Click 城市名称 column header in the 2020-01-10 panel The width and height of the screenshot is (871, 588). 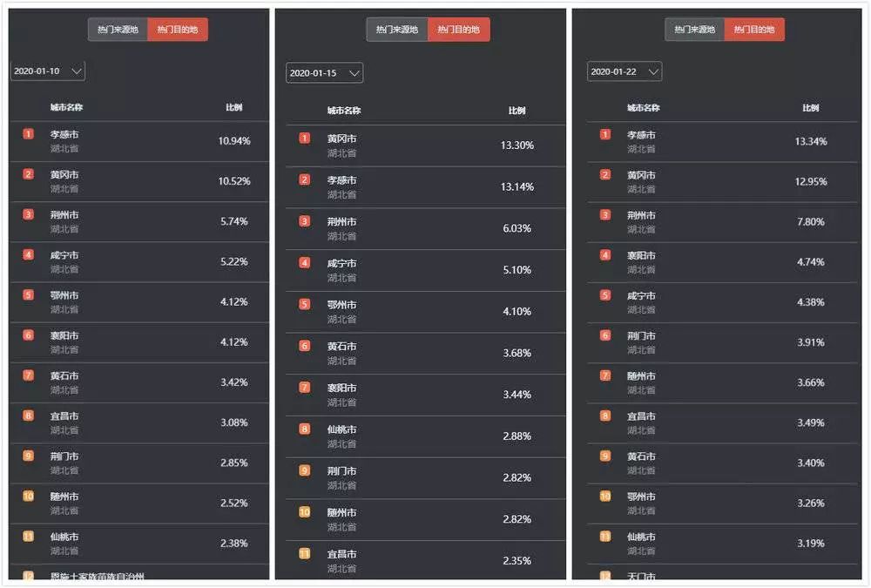[x=67, y=107]
